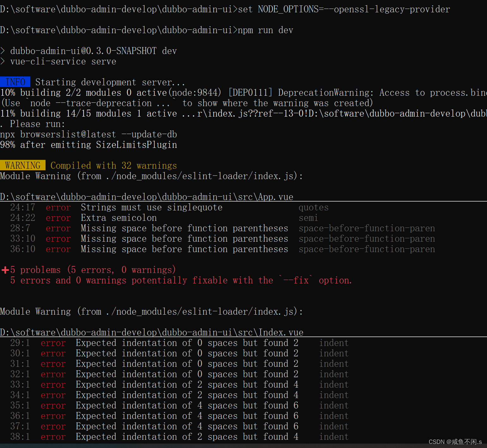The image size is (487, 448).
Task: Click the blue INFO badge
Action: tap(15, 82)
